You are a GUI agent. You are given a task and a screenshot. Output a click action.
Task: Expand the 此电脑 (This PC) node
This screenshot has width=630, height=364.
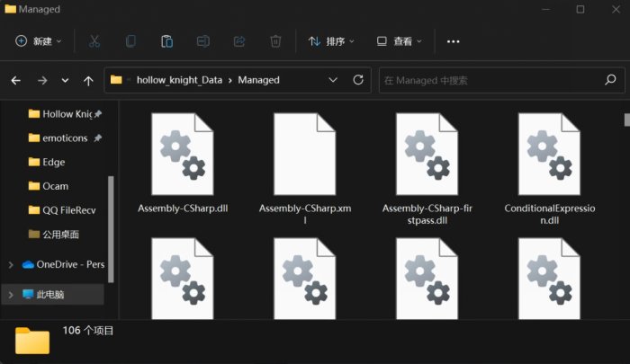(11, 295)
